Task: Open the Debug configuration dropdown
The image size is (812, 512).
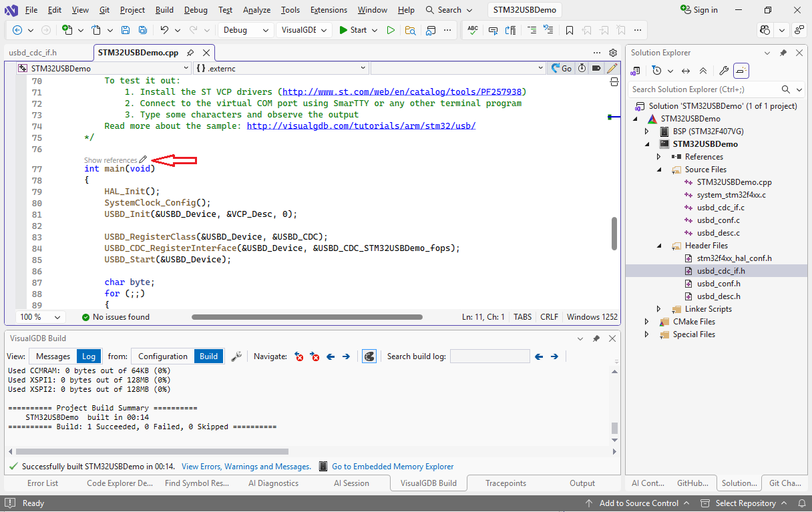Action: (x=245, y=30)
